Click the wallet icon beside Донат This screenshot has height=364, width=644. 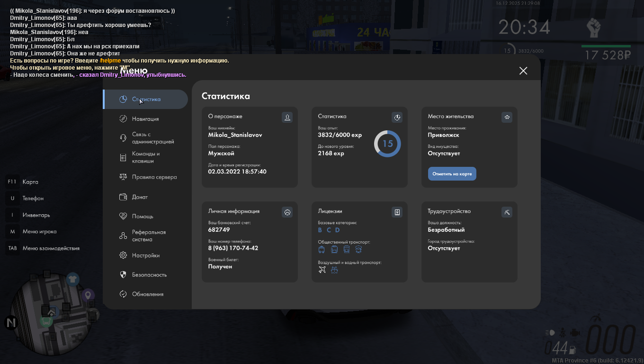pos(123,197)
